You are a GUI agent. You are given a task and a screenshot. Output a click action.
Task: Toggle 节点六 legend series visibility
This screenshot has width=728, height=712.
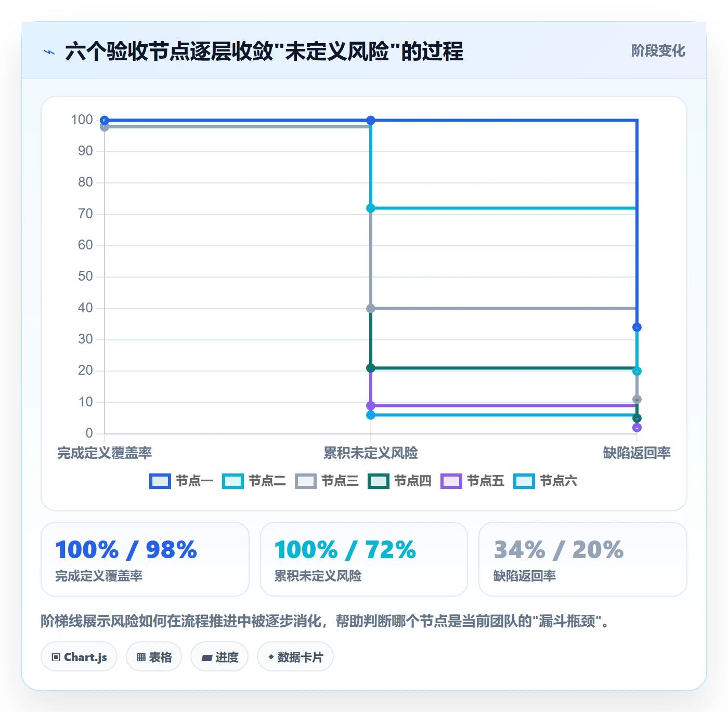pyautogui.click(x=545, y=481)
